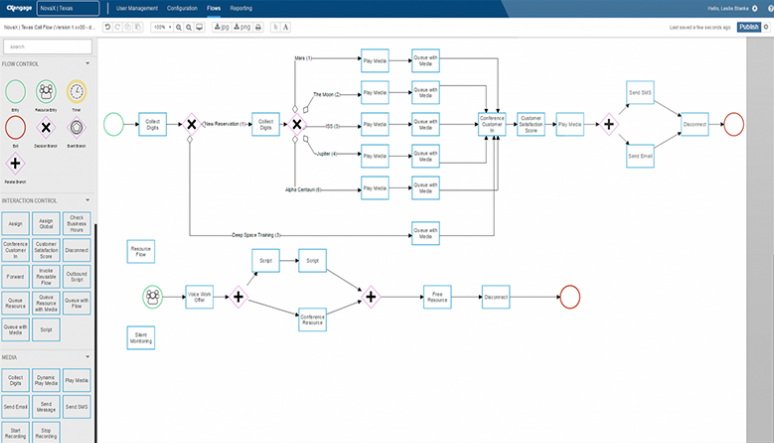Image resolution: width=774 pixels, height=443 pixels.
Task: Pick Queue Resource with Media in the palette
Action: point(46,303)
